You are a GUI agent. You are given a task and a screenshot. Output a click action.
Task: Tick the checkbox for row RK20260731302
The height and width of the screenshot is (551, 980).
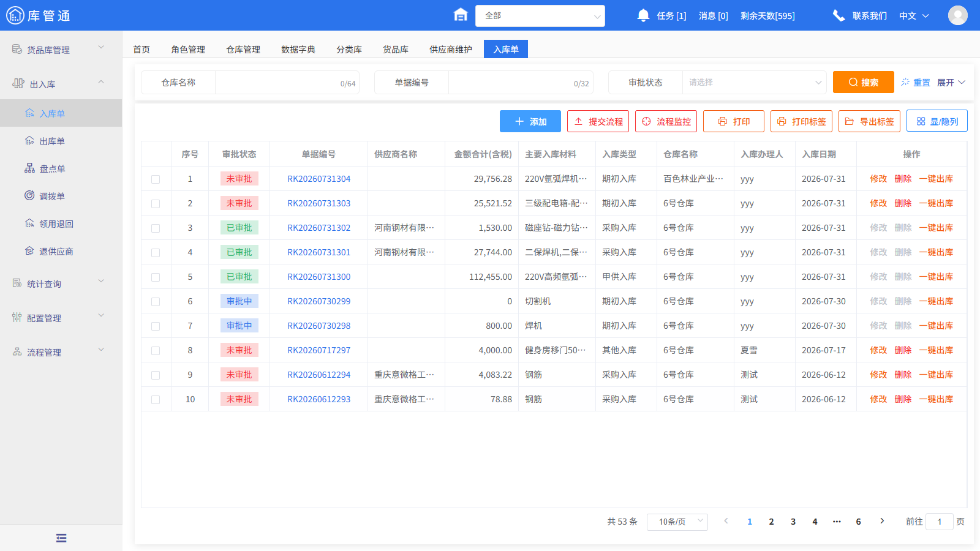click(156, 228)
